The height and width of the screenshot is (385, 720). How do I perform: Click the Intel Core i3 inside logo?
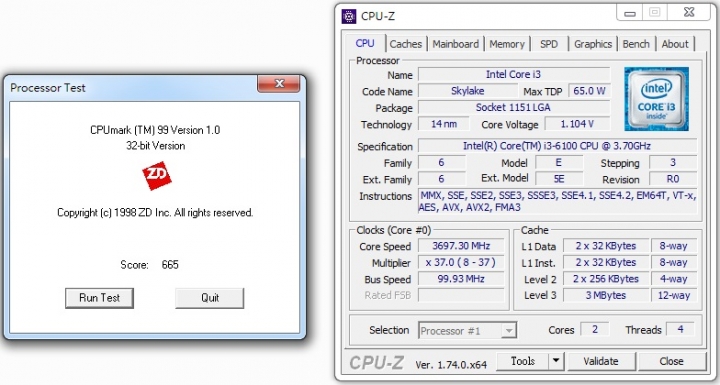[x=656, y=99]
